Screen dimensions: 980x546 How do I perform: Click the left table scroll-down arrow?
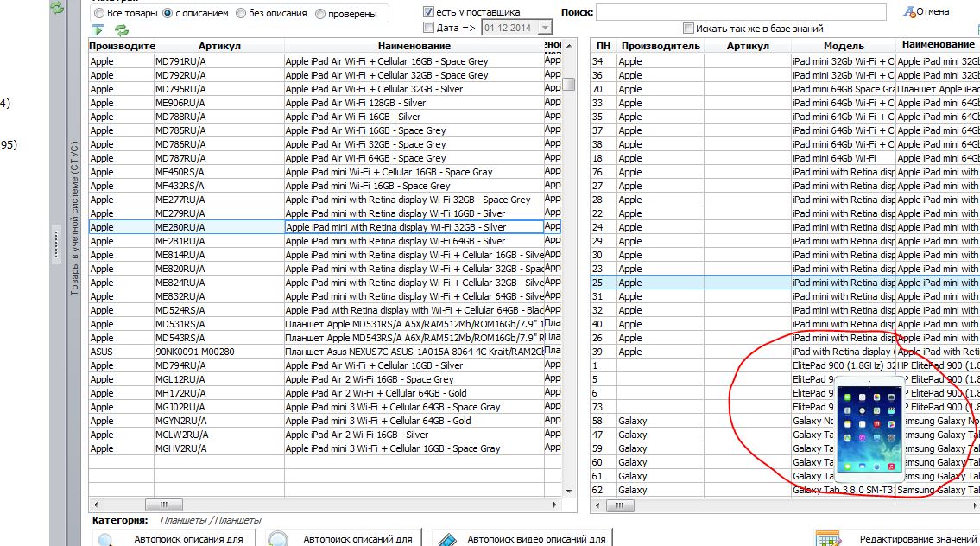point(569,491)
